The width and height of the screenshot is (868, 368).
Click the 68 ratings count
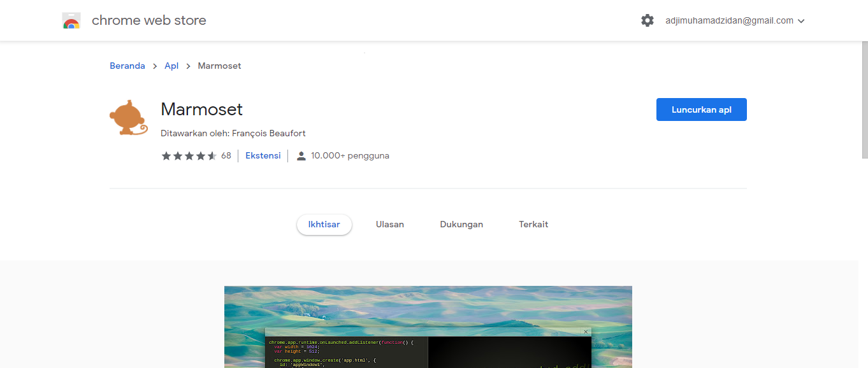pyautogui.click(x=226, y=155)
